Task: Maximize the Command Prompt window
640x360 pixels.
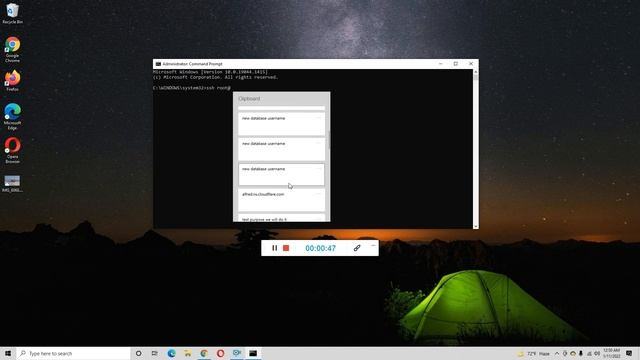Action: (x=456, y=64)
